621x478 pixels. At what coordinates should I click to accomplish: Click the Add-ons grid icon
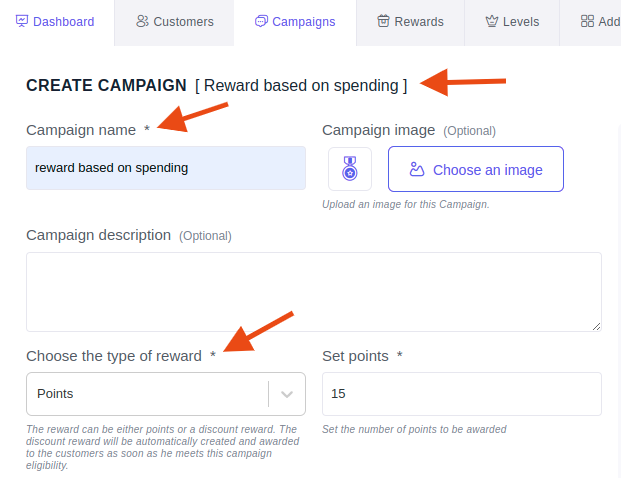[x=587, y=21]
